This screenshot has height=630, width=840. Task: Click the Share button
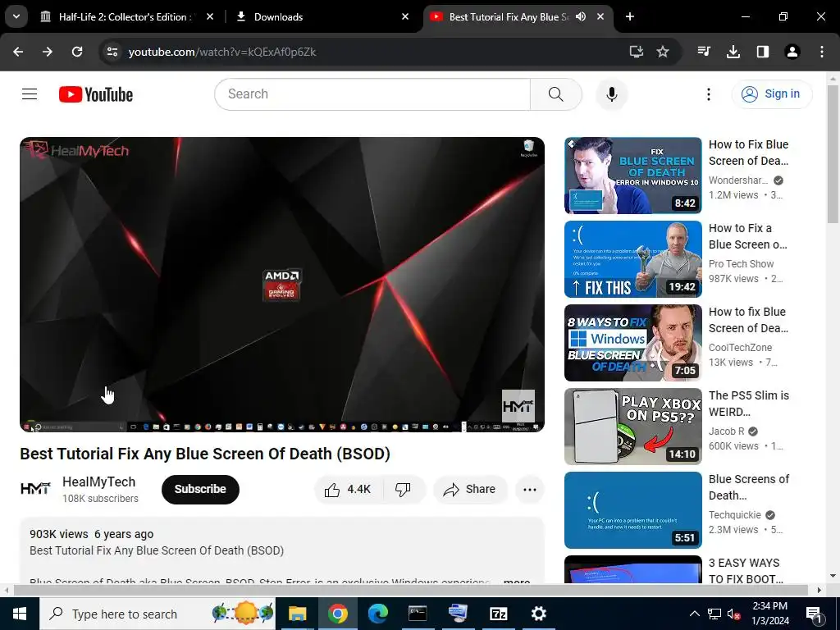coord(470,489)
